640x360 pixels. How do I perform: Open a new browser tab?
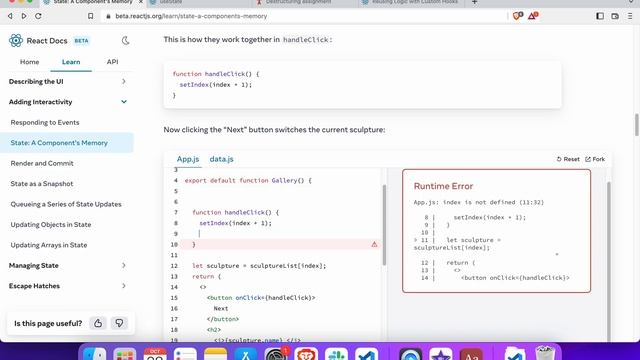tap(474, 2)
